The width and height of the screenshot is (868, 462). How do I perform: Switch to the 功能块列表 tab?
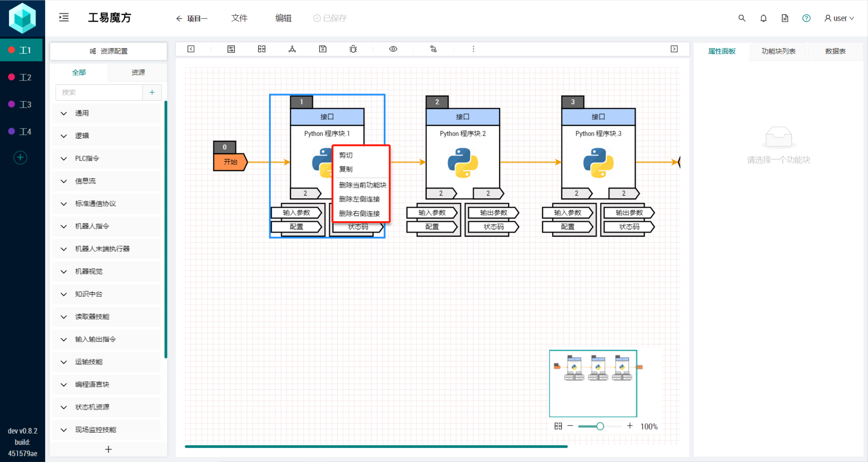pyautogui.click(x=778, y=51)
